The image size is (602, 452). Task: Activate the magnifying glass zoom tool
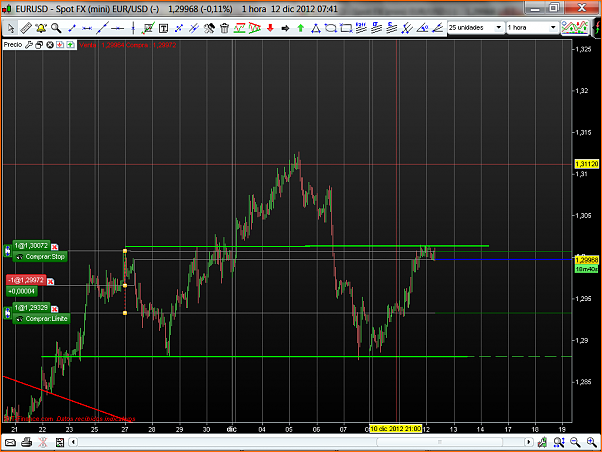point(56,28)
